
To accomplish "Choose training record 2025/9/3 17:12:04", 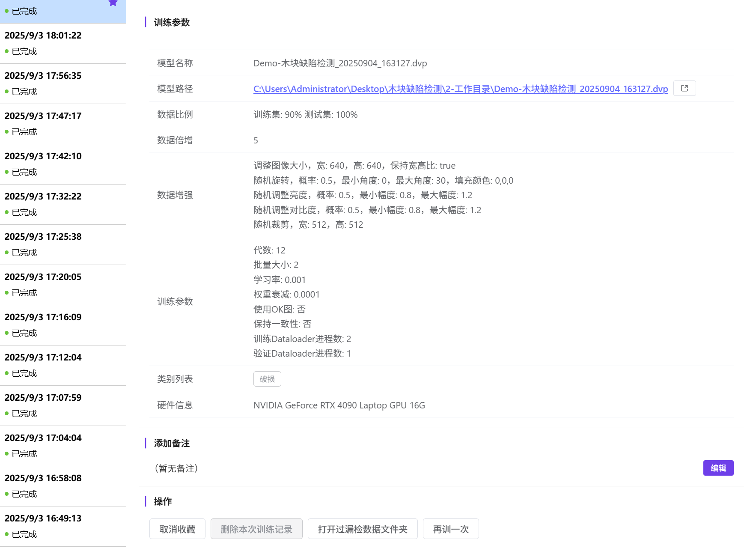I will pos(63,365).
